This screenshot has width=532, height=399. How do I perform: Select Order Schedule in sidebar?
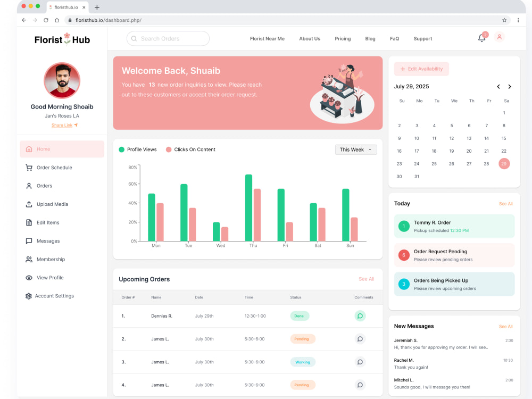(x=62, y=168)
